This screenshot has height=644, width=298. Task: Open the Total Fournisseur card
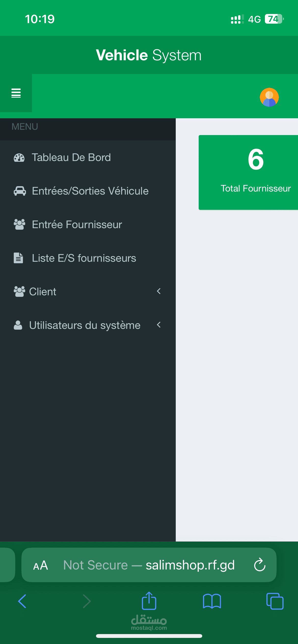pyautogui.click(x=248, y=172)
